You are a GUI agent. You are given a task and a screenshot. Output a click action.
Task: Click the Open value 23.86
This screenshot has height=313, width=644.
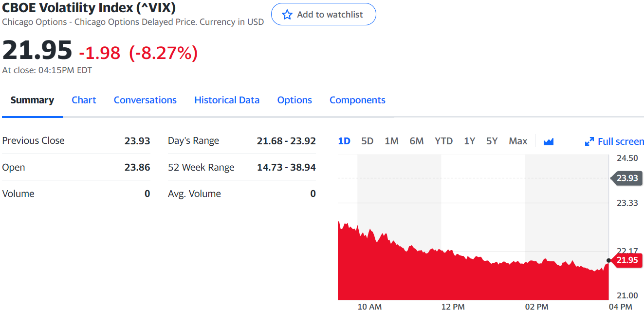coord(137,167)
